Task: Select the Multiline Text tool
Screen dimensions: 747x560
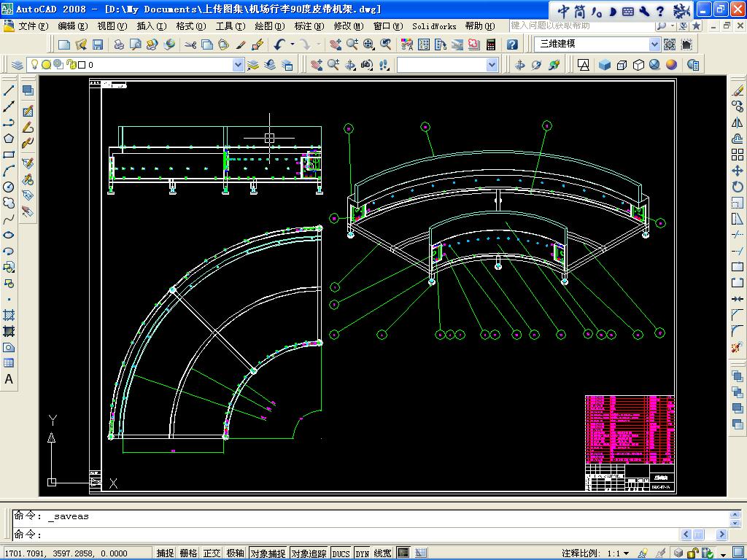Action: [9, 379]
